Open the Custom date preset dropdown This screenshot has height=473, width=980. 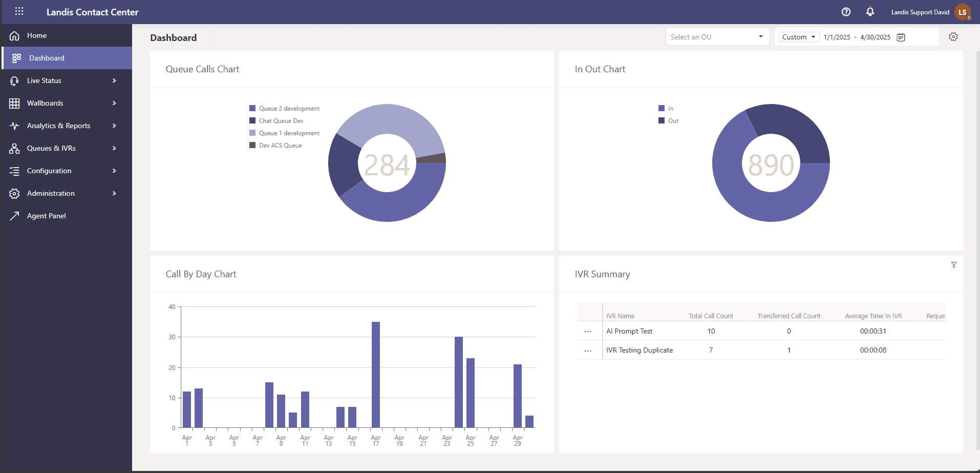(798, 37)
